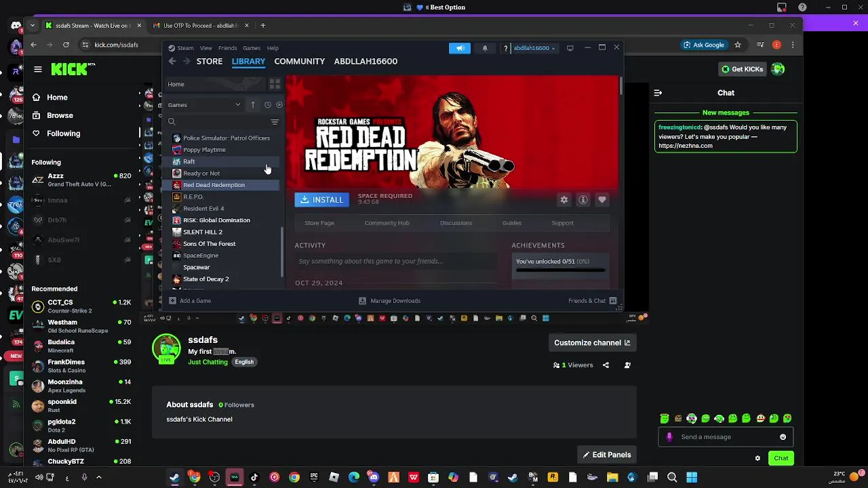
Task: Open the Browse page in Kick sidebar
Action: pos(60,115)
